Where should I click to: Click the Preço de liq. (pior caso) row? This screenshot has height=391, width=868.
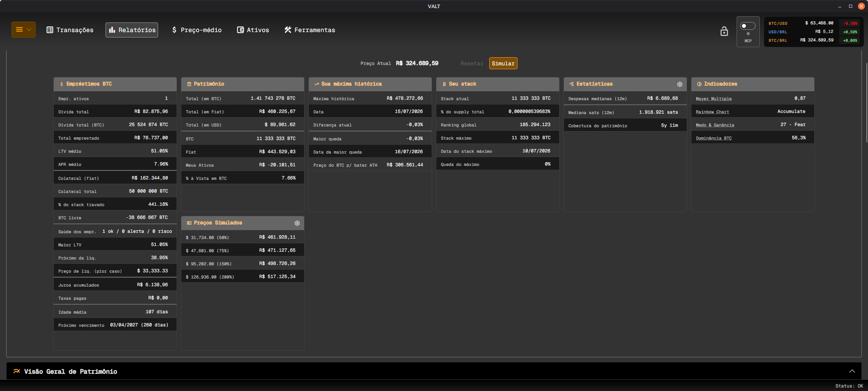(115, 271)
